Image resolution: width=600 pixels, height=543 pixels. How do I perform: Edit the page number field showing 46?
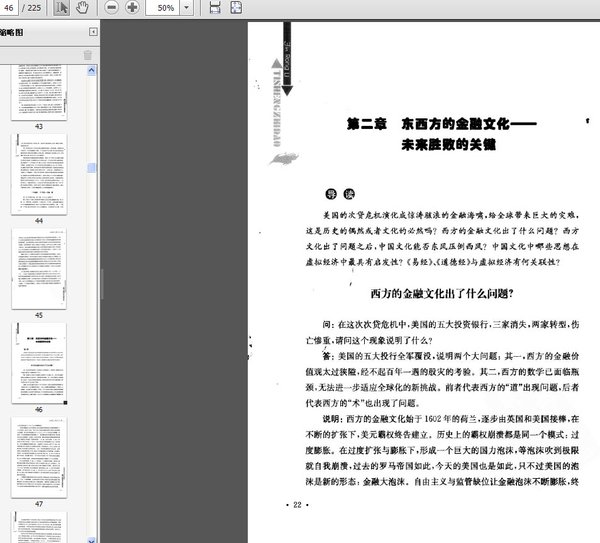pyautogui.click(x=8, y=8)
